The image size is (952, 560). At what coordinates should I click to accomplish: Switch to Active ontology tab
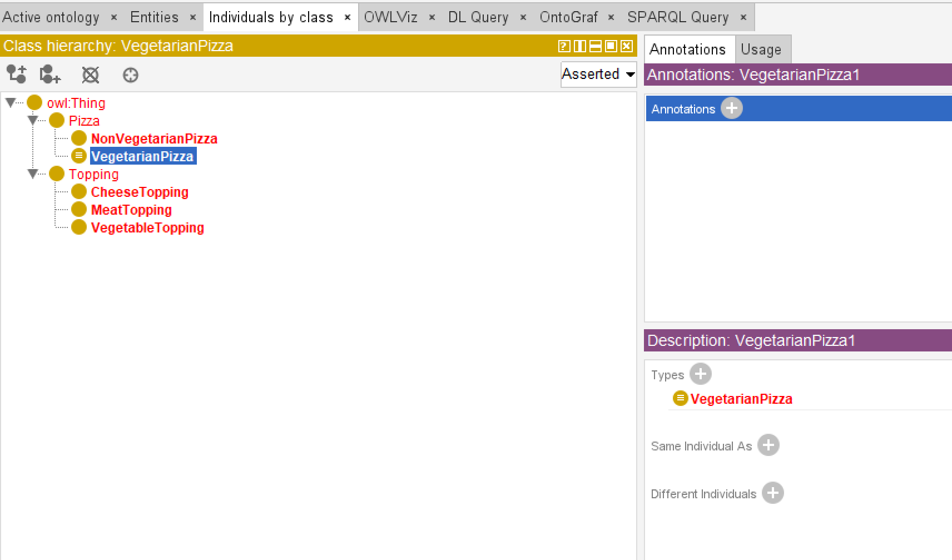(51, 17)
